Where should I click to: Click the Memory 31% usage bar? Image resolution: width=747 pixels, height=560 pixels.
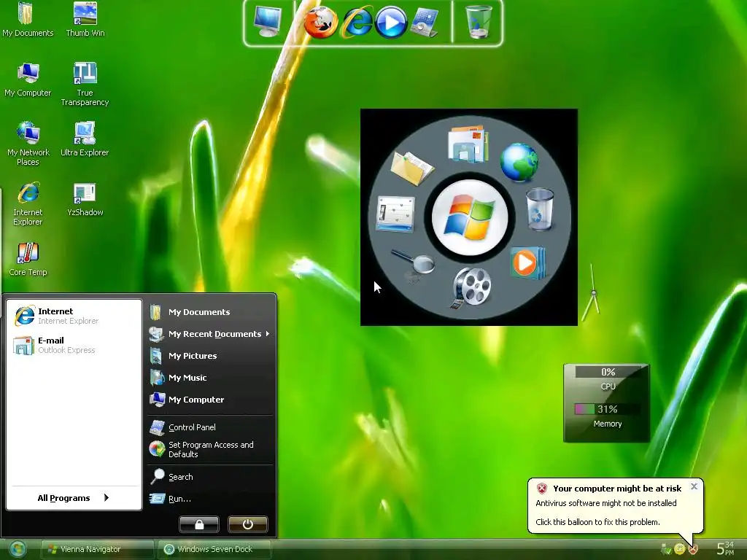pos(607,409)
